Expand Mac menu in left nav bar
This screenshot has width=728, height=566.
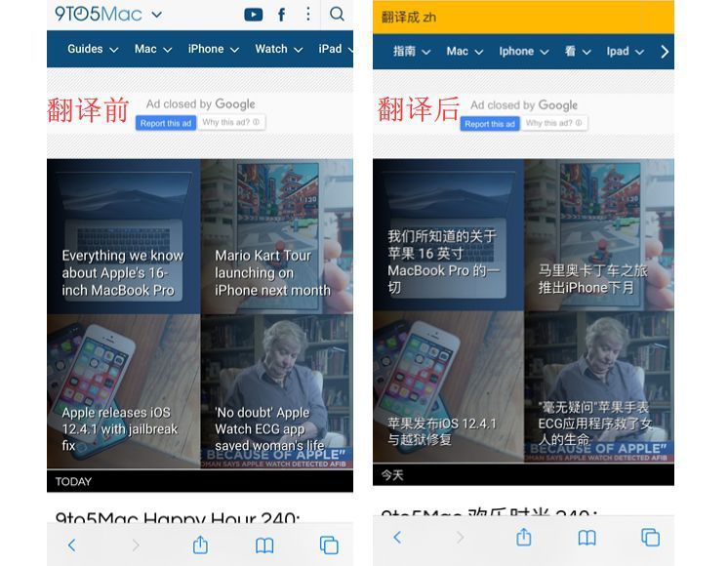(x=153, y=49)
